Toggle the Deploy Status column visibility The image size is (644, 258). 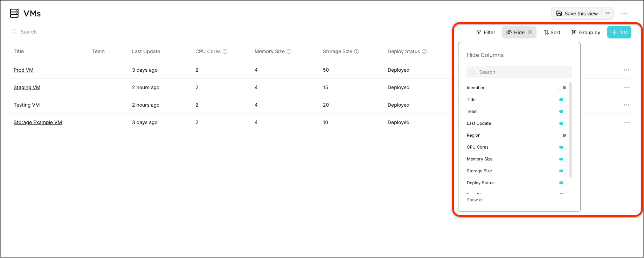point(563,183)
